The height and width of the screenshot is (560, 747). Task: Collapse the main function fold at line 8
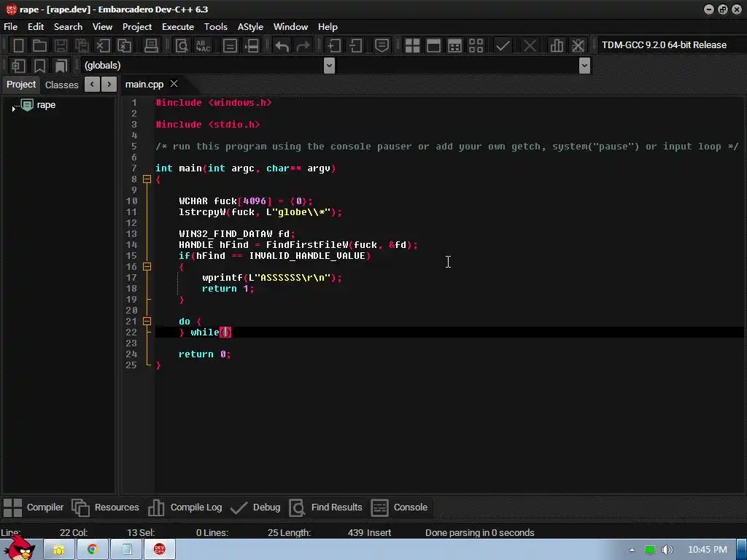pos(147,179)
